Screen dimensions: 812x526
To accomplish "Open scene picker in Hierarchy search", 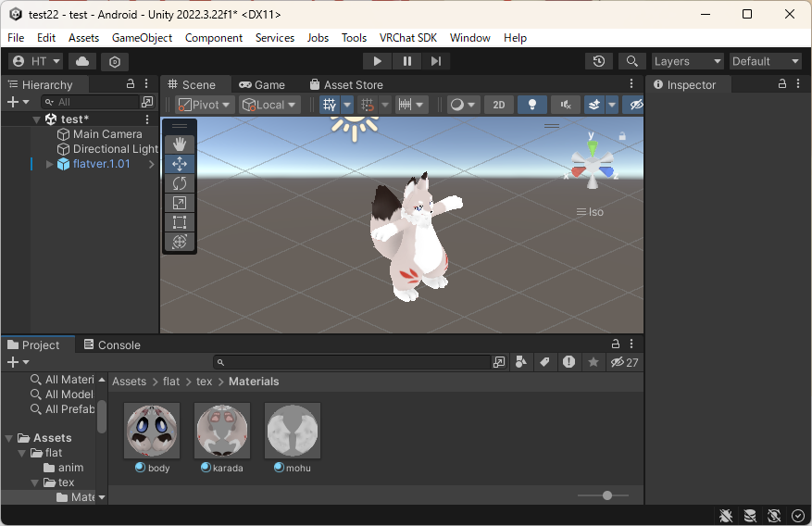I will pyautogui.click(x=147, y=102).
